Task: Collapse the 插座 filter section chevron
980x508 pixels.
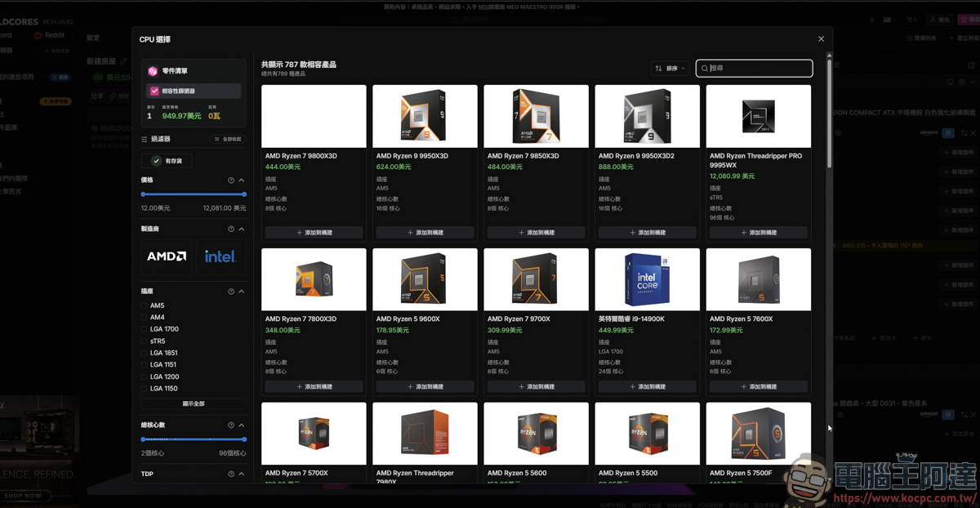Action: tap(242, 292)
